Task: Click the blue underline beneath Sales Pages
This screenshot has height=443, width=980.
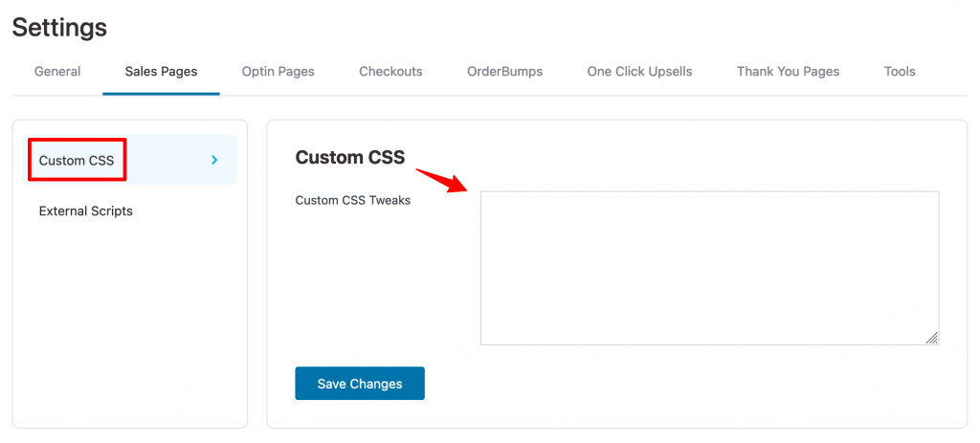Action: click(161, 94)
